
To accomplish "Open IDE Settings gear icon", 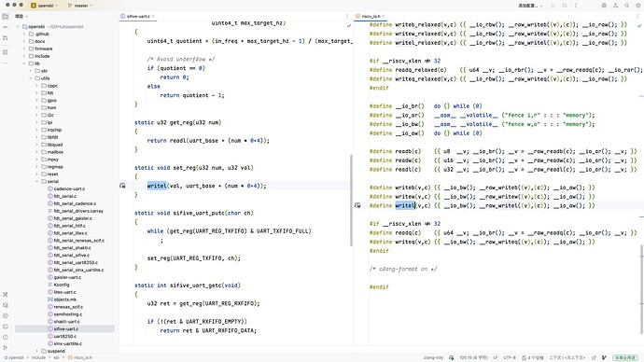I will [637, 6].
